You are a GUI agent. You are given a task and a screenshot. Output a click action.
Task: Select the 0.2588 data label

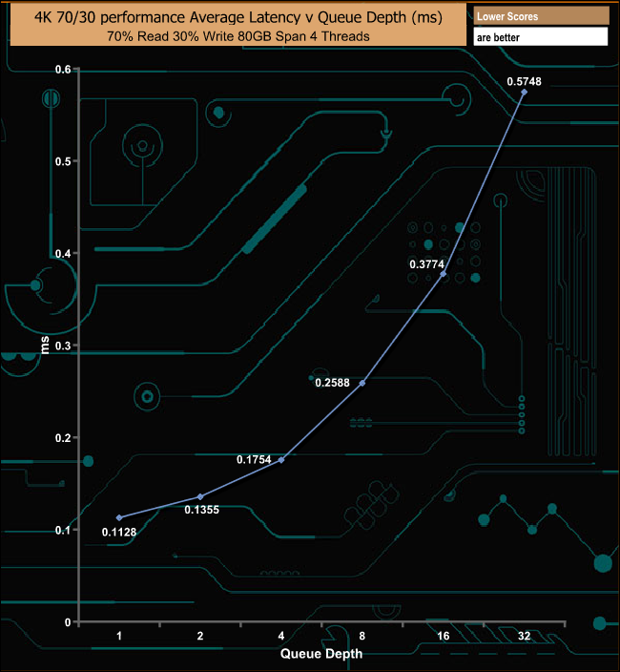(333, 383)
